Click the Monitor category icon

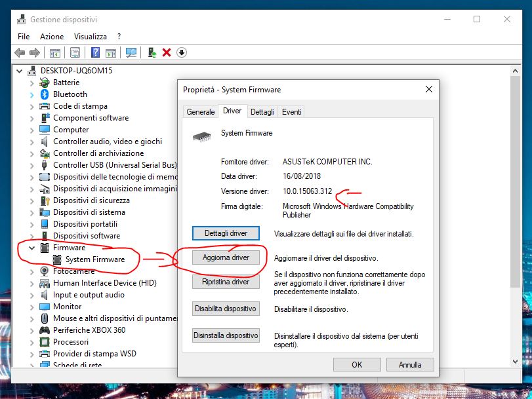click(45, 307)
